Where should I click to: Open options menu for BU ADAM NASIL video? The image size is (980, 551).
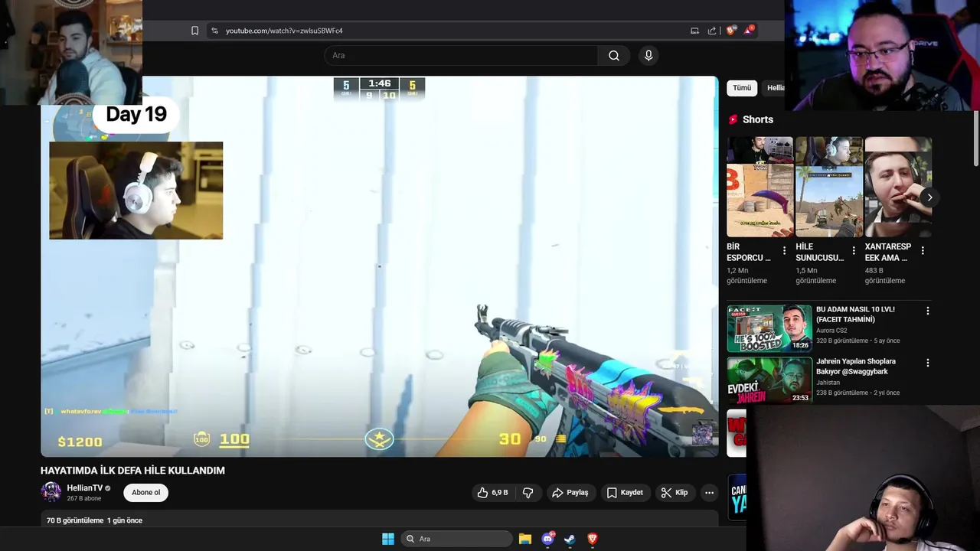point(927,311)
